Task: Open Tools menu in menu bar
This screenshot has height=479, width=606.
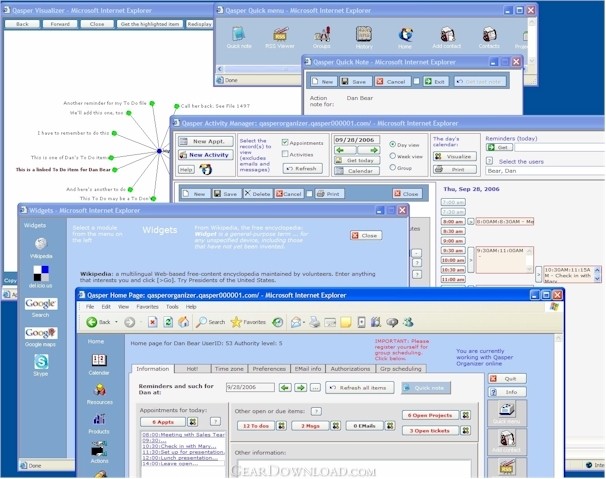Action: click(172, 307)
